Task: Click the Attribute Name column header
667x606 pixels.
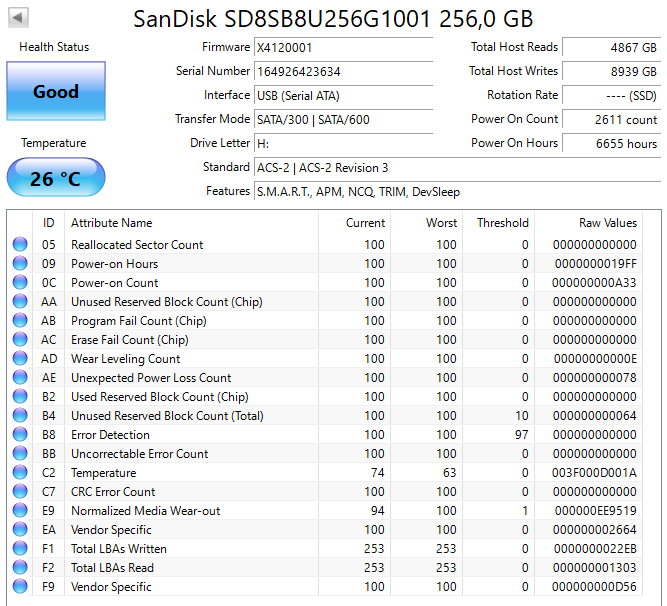Action: pyautogui.click(x=112, y=223)
